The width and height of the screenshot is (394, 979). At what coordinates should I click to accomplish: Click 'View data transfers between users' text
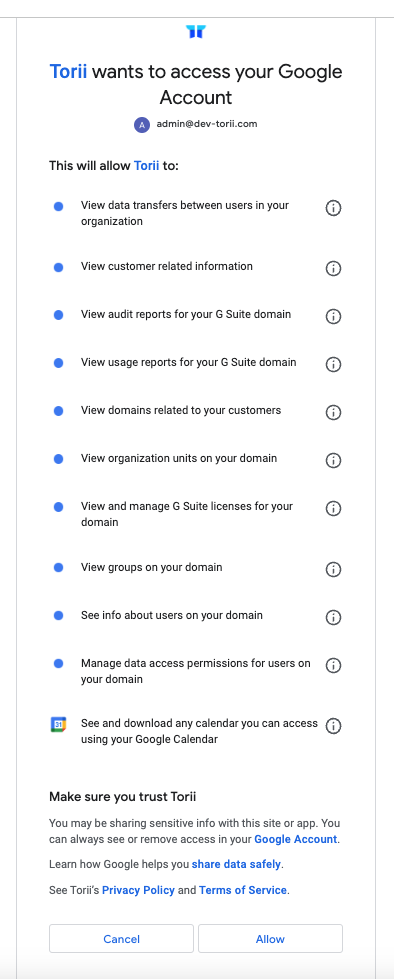185,213
